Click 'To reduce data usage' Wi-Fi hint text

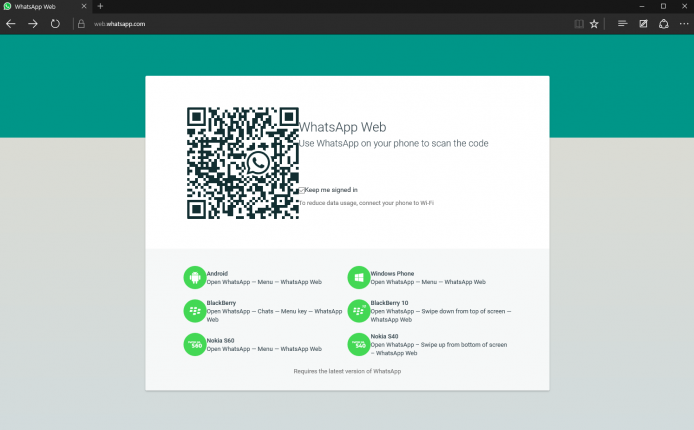pyautogui.click(x=366, y=203)
